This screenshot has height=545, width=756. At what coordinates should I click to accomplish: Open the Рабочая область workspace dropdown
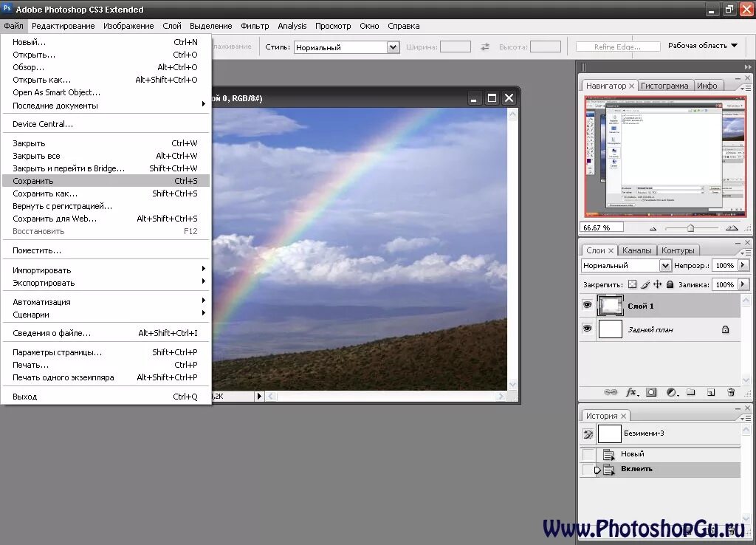tap(703, 45)
